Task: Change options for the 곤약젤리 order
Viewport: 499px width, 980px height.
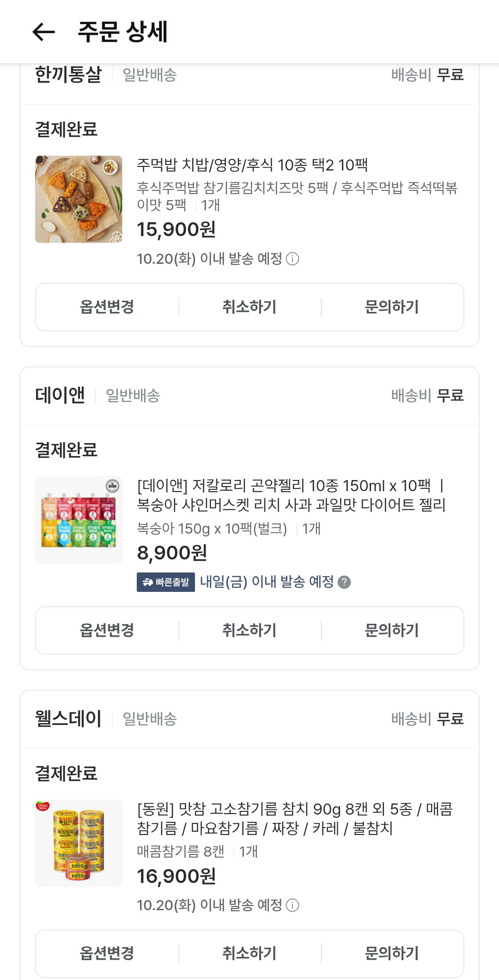Action: tap(107, 630)
